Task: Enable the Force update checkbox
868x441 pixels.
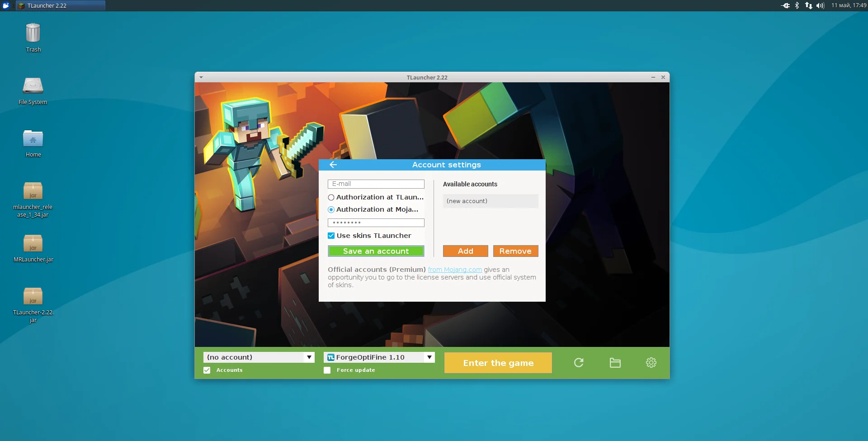Action: pyautogui.click(x=327, y=370)
